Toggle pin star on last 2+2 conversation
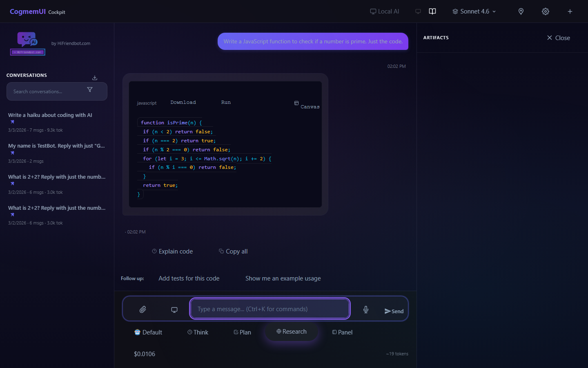 (x=12, y=215)
